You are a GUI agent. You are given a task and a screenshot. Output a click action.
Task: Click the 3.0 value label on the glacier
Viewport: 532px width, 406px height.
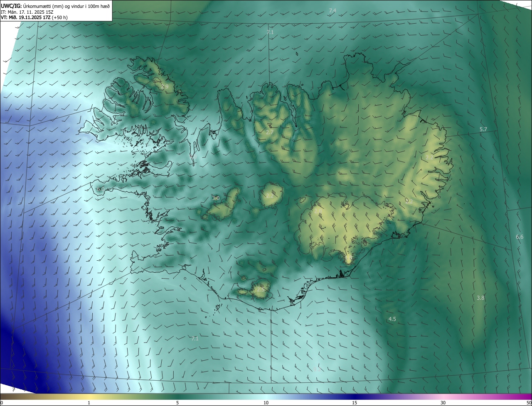[216, 198]
